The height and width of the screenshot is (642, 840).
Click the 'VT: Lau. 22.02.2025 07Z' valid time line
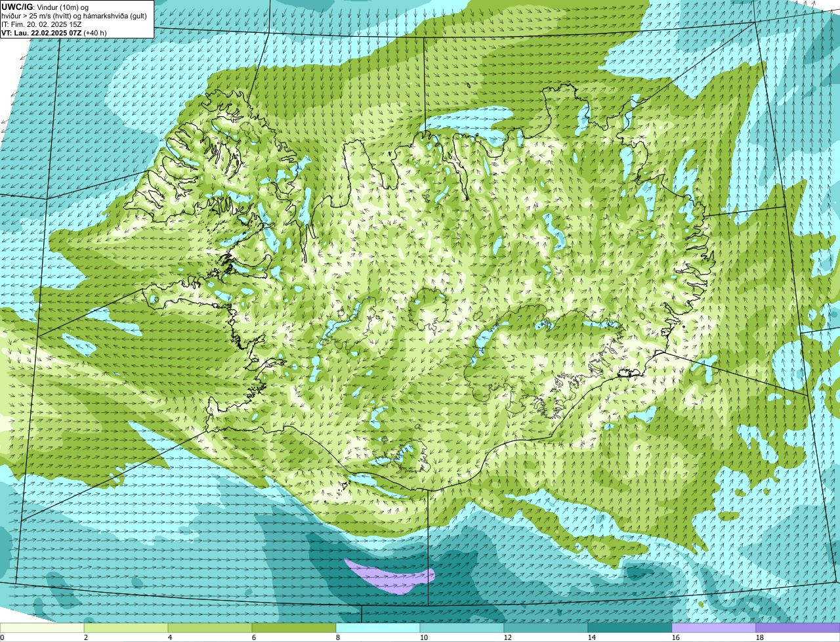(54, 32)
